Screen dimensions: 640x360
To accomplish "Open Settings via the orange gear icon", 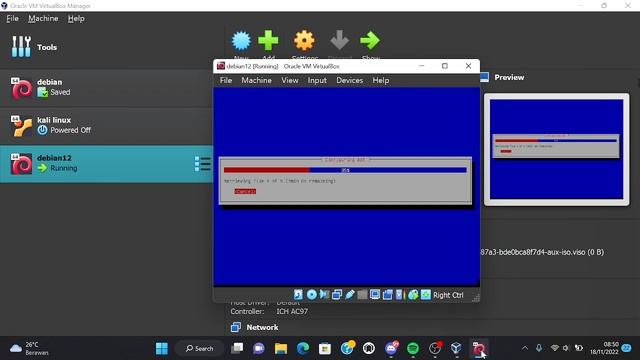I will [304, 41].
